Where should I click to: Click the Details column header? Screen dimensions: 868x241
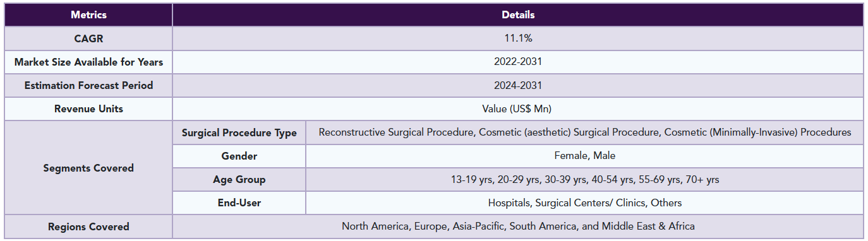pyautogui.click(x=518, y=15)
